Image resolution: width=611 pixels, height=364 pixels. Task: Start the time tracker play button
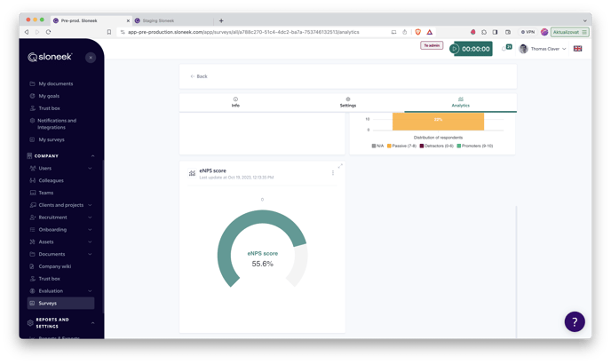(x=454, y=49)
